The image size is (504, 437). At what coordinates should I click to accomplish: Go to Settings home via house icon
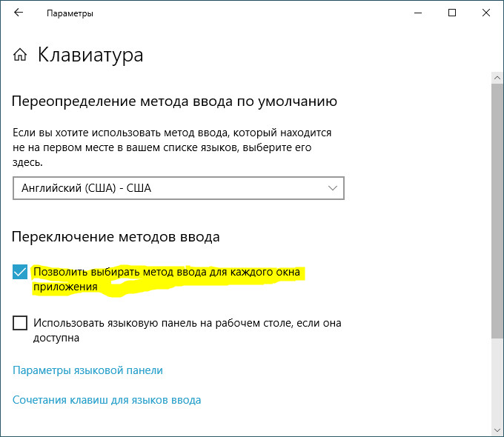20,55
